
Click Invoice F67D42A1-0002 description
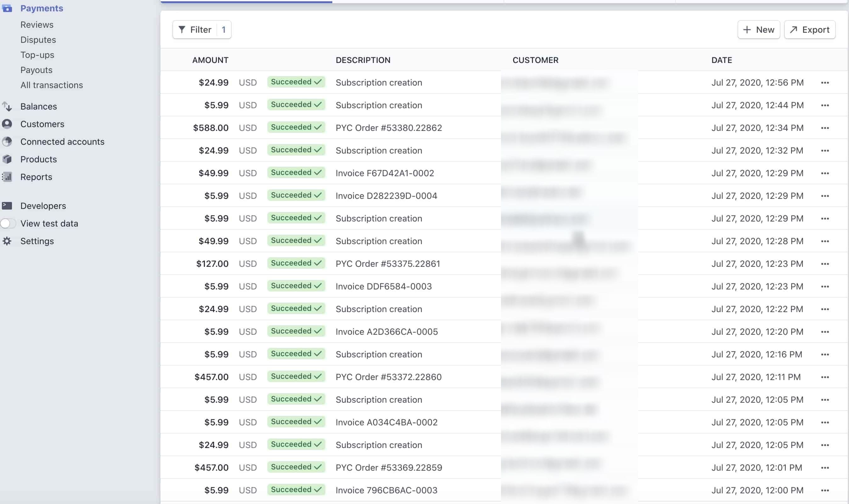tap(385, 173)
